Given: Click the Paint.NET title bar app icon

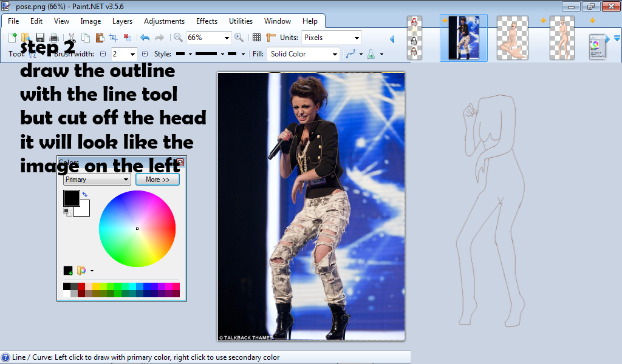Looking at the screenshot, I should pos(5,6).
